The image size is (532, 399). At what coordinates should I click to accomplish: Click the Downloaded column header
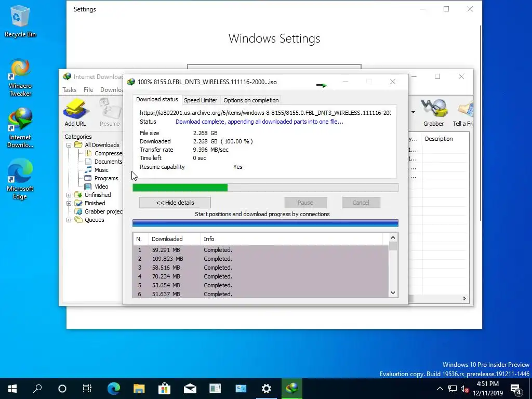(x=175, y=239)
